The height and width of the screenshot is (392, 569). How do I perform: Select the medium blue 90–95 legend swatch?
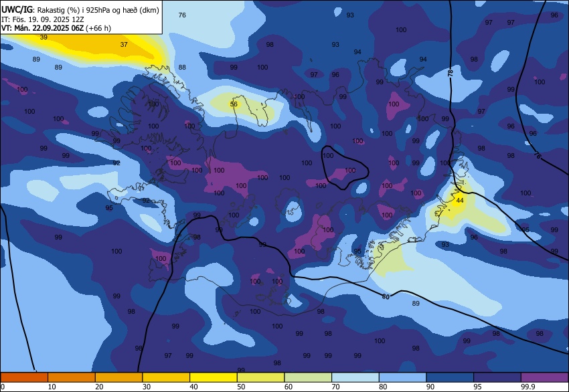(450, 377)
